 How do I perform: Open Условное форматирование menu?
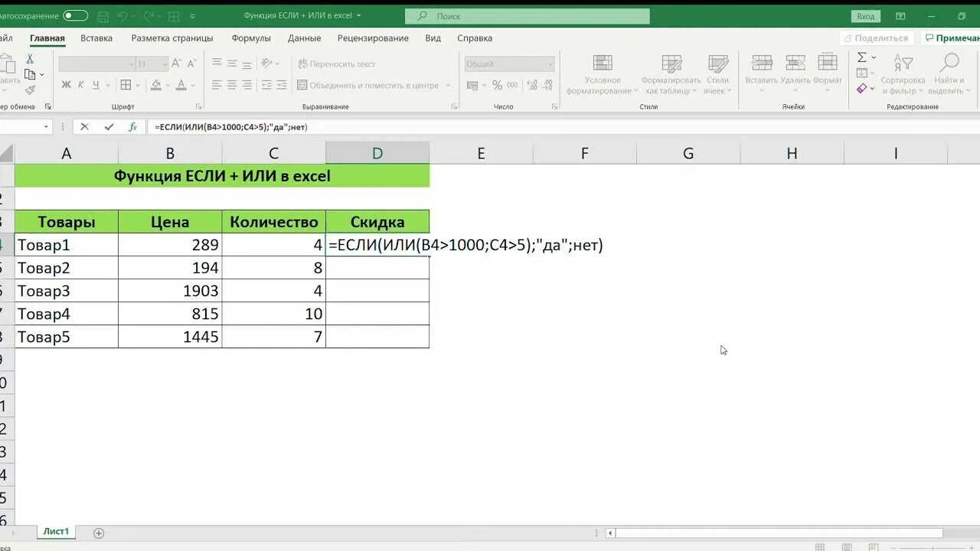coord(603,75)
